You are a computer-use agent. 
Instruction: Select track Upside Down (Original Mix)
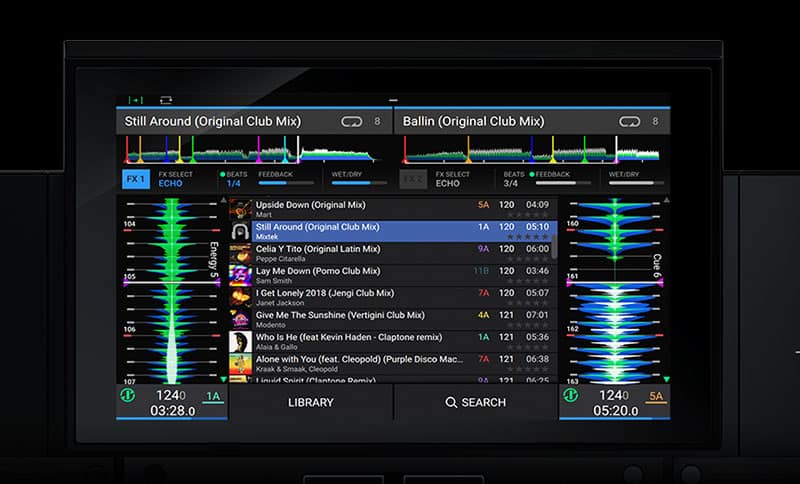[x=393, y=209]
